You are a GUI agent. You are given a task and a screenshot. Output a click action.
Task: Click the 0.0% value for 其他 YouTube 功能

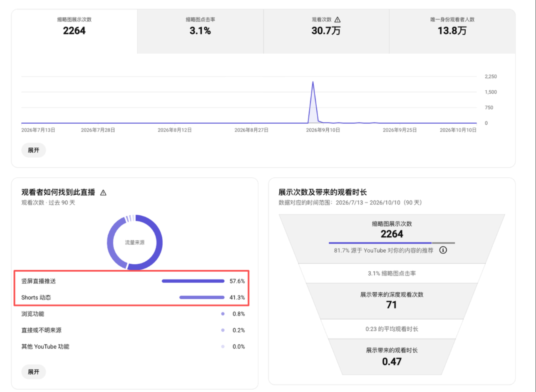point(239,346)
